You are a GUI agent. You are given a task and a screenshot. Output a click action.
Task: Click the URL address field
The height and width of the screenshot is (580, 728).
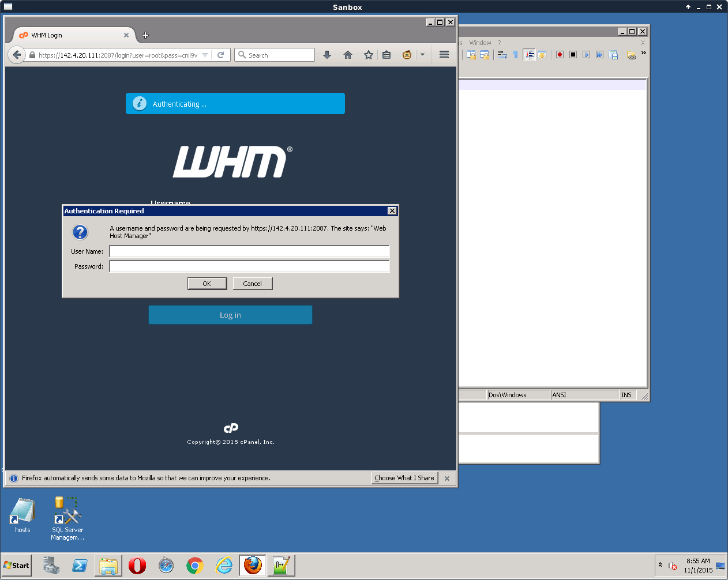click(x=118, y=55)
